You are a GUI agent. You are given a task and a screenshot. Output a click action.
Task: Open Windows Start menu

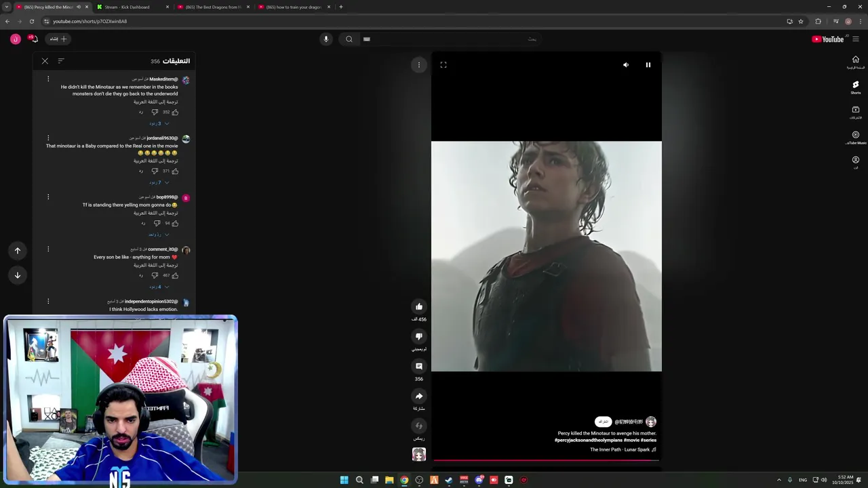[344, 480]
